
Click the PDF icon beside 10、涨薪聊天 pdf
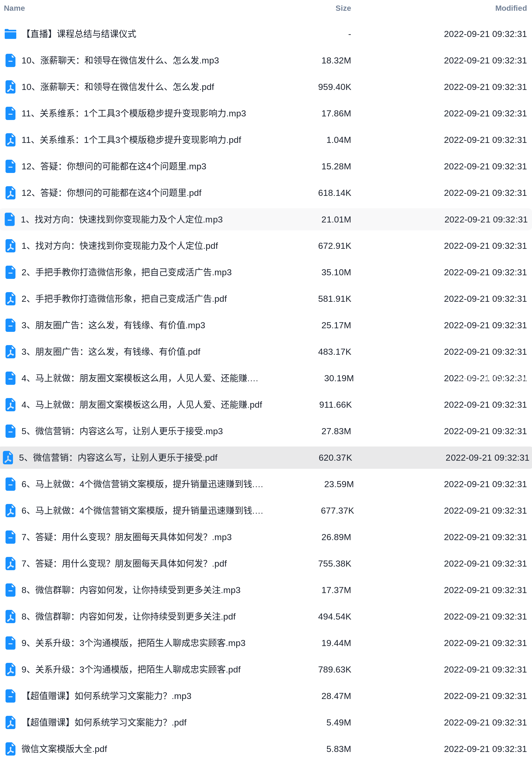click(x=11, y=87)
